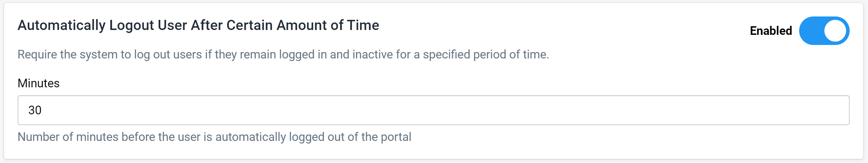Click the Minutes field label
Screen dimensions: 868x163
point(39,83)
